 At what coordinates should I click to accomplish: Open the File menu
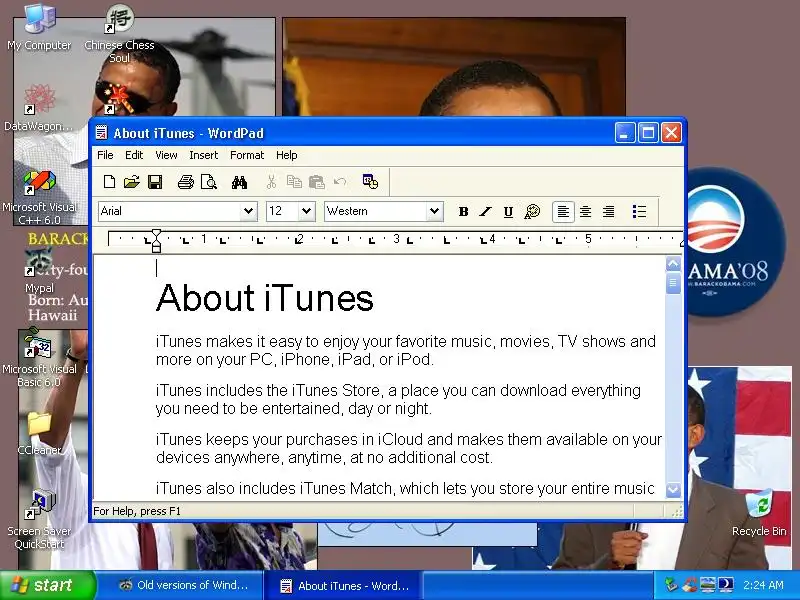pyautogui.click(x=105, y=155)
